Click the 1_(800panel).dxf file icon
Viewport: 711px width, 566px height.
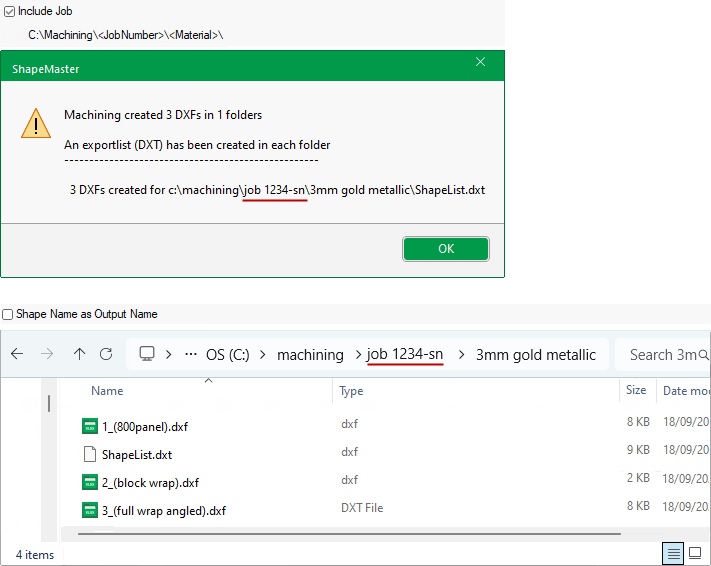[90, 426]
